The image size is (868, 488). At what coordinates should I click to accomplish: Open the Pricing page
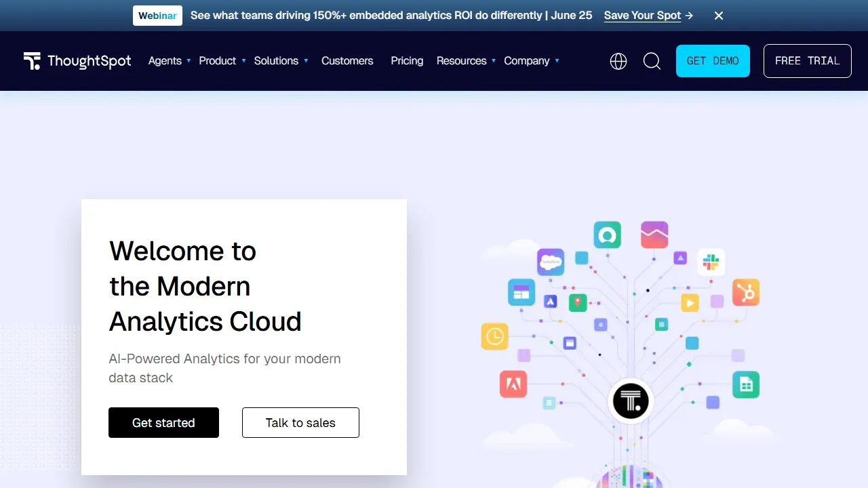pyautogui.click(x=407, y=61)
